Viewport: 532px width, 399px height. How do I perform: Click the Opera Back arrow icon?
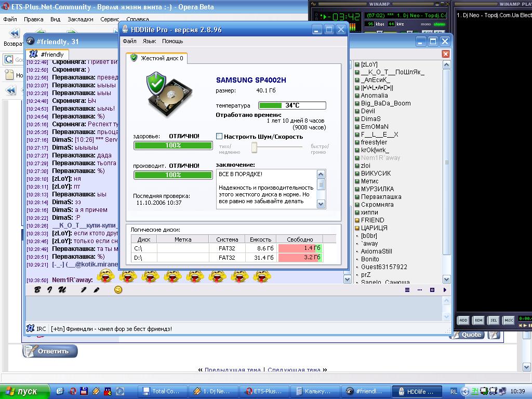tap(14, 34)
